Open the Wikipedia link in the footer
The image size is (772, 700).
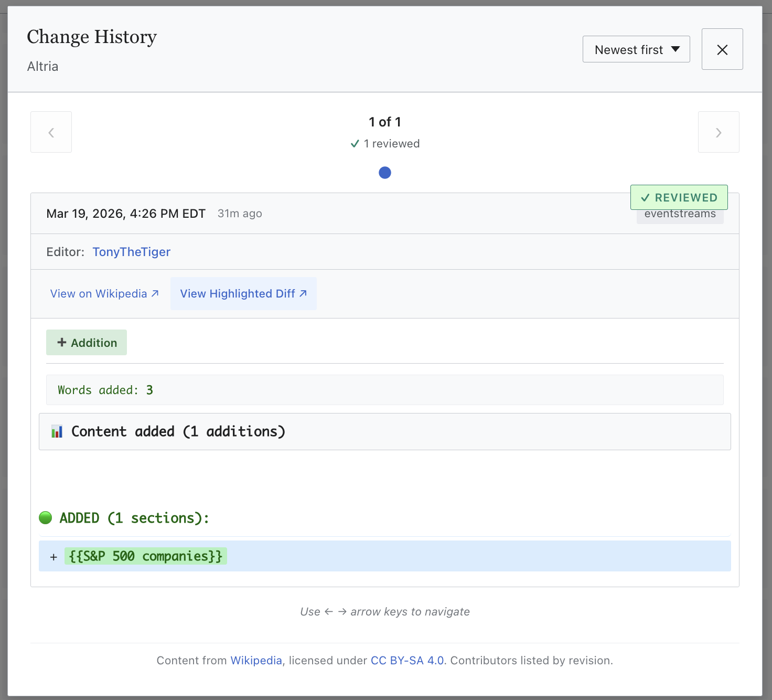[256, 660]
